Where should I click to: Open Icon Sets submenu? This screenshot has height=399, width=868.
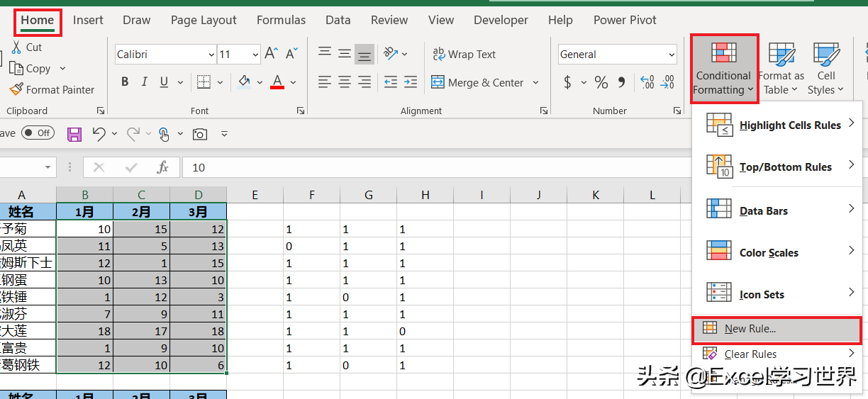pyautogui.click(x=777, y=294)
